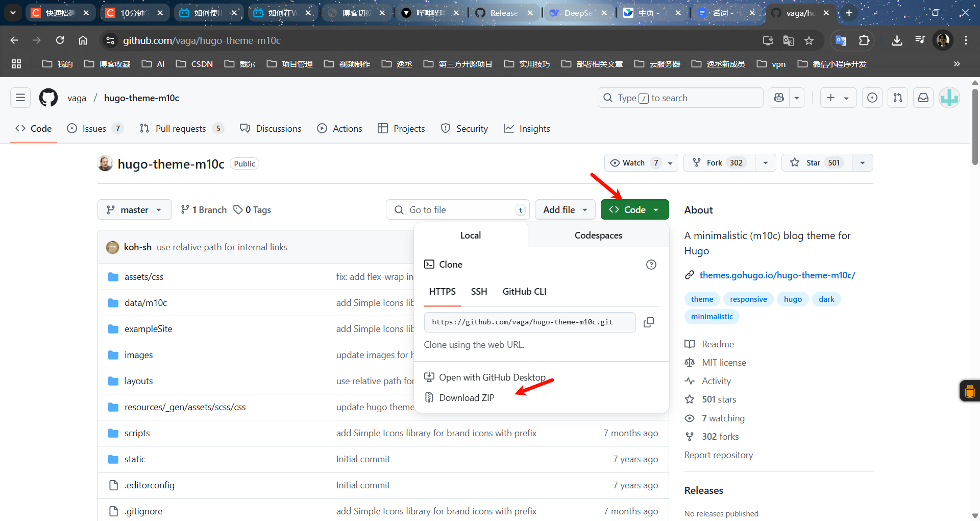
Task: Show hidden bookmarks with the double chevron
Action: point(957,64)
